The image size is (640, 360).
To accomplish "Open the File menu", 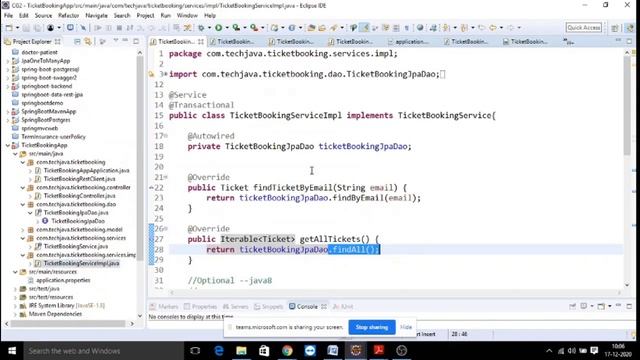I will [8, 16].
